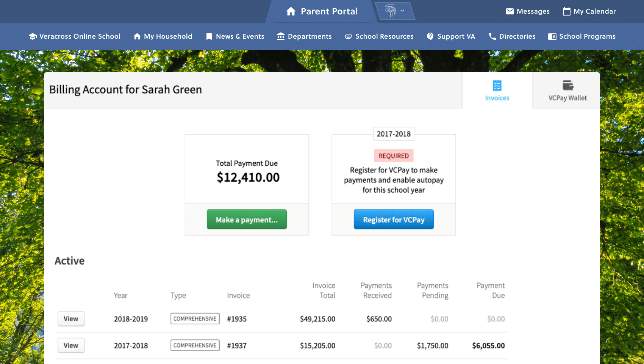Switch to the Invoices tab
Screen dimensions: 644x364
pyautogui.click(x=497, y=91)
